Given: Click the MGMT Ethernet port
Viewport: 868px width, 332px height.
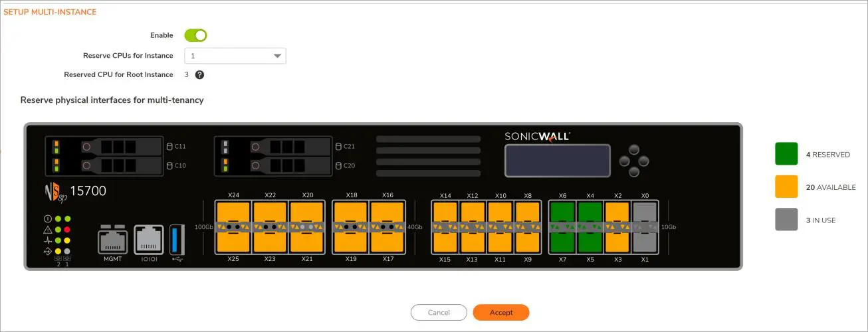Looking at the screenshot, I should [x=113, y=240].
